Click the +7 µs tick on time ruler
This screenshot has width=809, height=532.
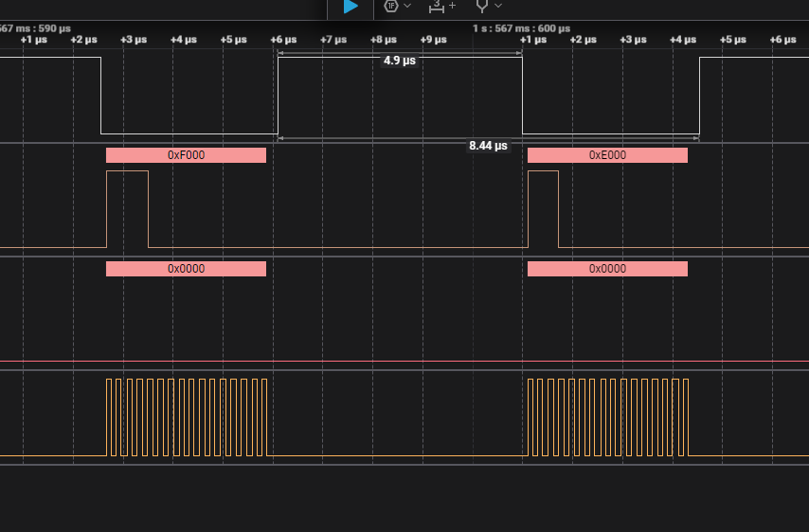point(333,40)
